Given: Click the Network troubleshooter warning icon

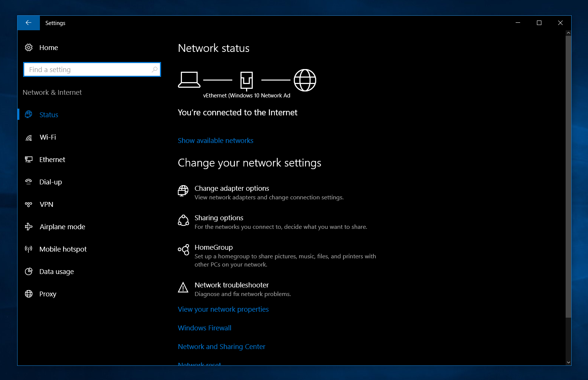Looking at the screenshot, I should click(183, 287).
